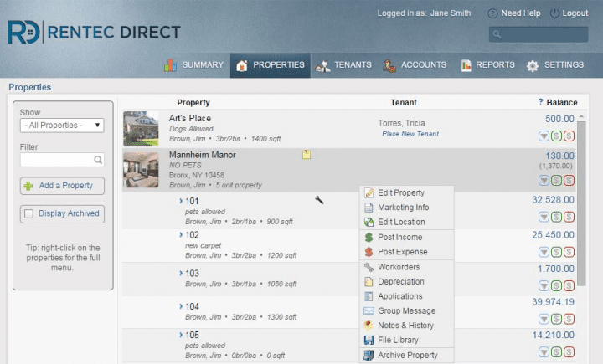Click the Logout power icon
This screenshot has height=364, width=603.
tap(554, 13)
